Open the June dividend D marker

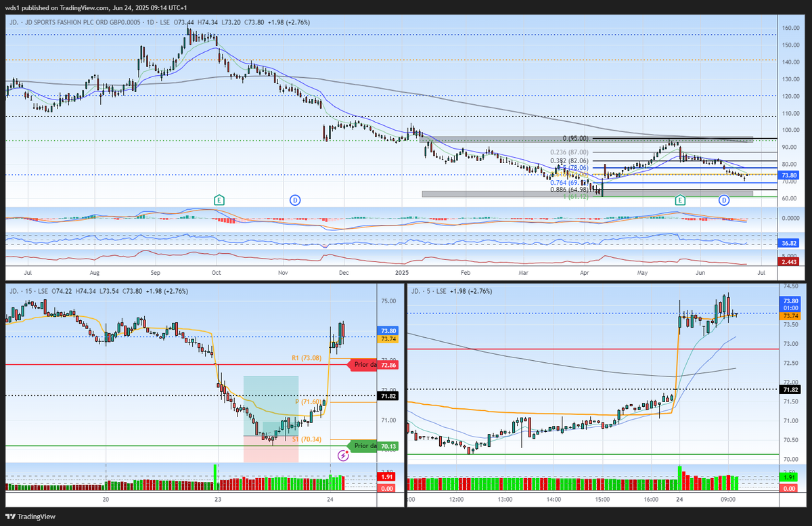[724, 200]
